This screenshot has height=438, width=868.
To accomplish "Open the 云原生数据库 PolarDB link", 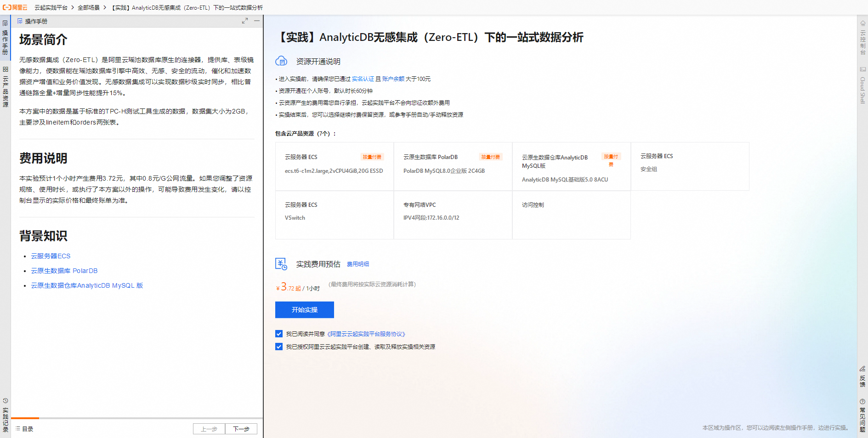I will (x=64, y=271).
